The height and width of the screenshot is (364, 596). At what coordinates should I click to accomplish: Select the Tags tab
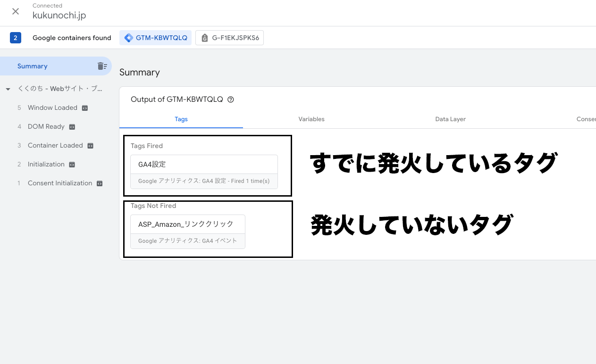pyautogui.click(x=181, y=119)
